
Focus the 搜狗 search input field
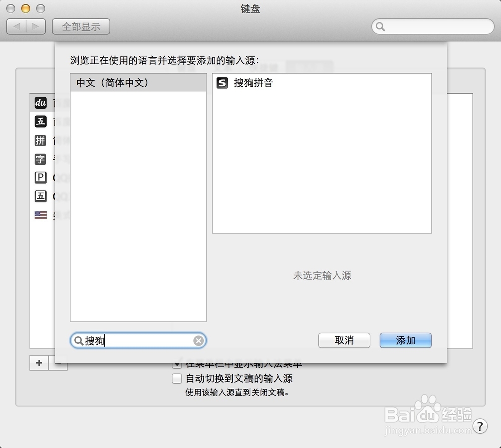pos(138,341)
